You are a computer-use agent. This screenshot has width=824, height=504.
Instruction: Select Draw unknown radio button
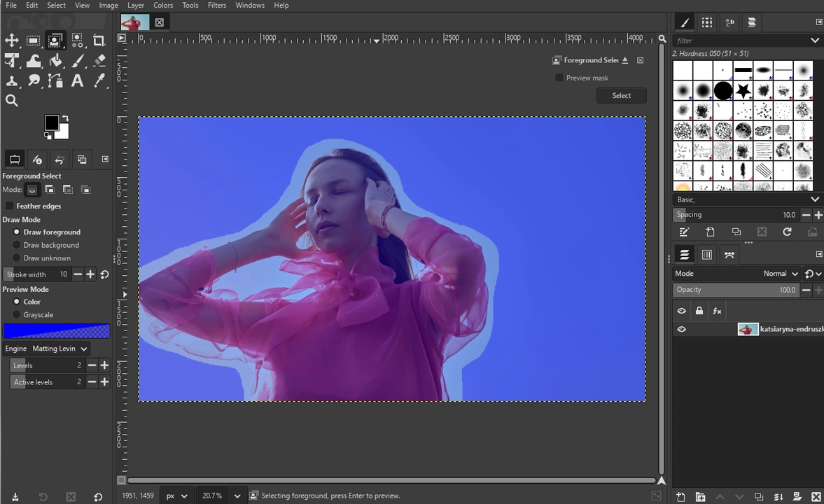(x=16, y=258)
